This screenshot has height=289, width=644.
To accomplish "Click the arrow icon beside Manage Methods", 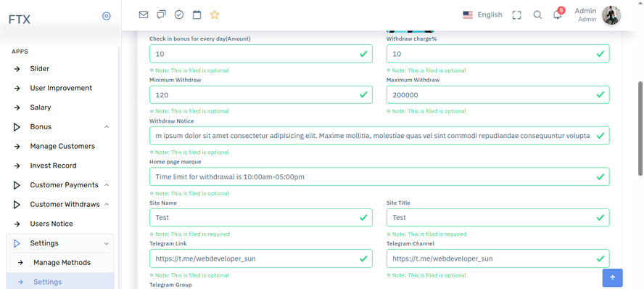I will tap(20, 262).
